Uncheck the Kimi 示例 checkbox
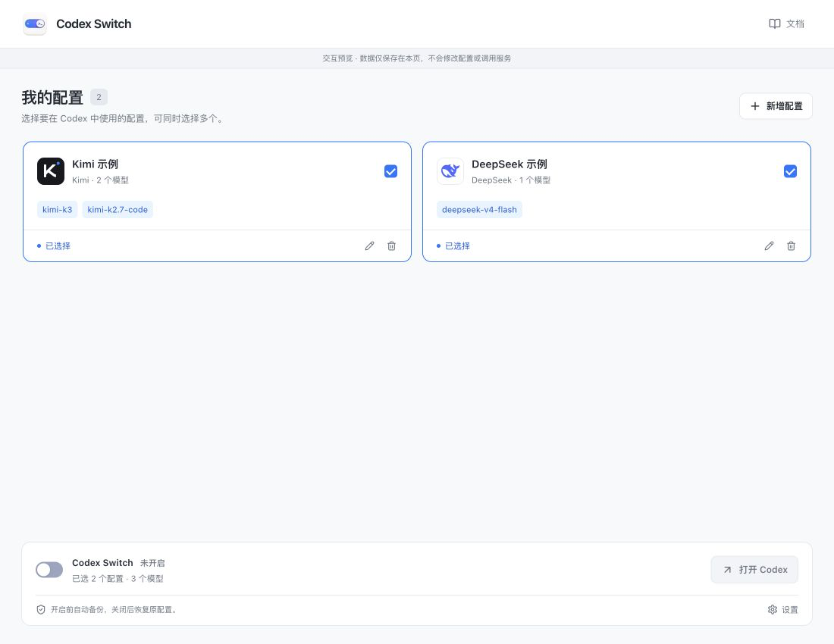The width and height of the screenshot is (834, 644). click(391, 171)
